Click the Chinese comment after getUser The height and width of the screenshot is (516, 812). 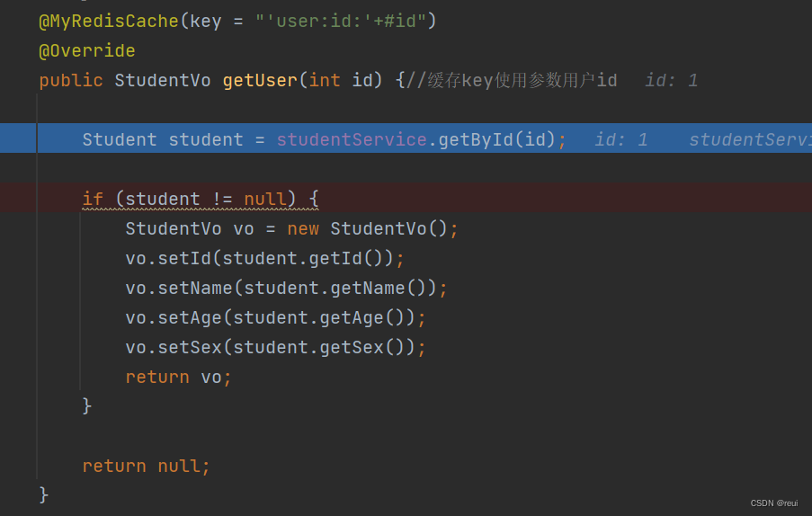(x=511, y=80)
